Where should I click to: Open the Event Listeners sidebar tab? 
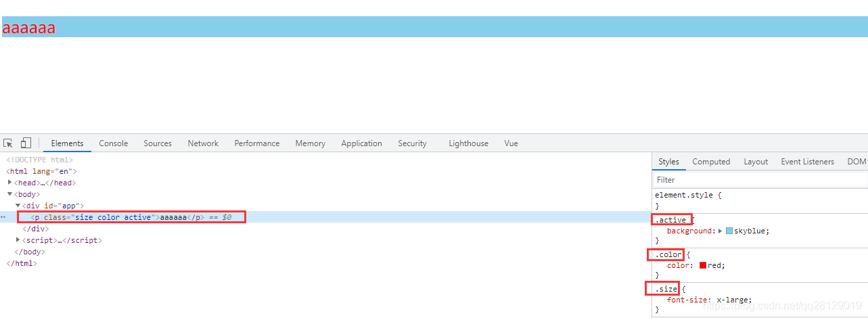[808, 162]
